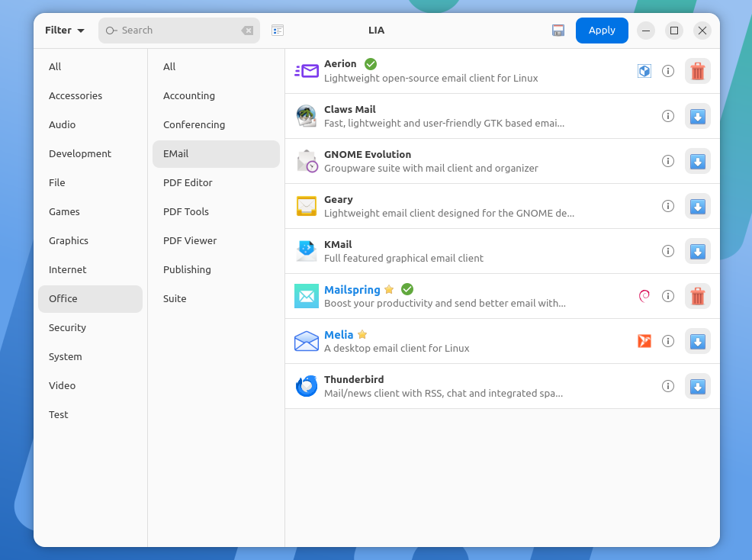752x560 pixels.
Task: Click the trash icon for Aerion
Action: 697,71
